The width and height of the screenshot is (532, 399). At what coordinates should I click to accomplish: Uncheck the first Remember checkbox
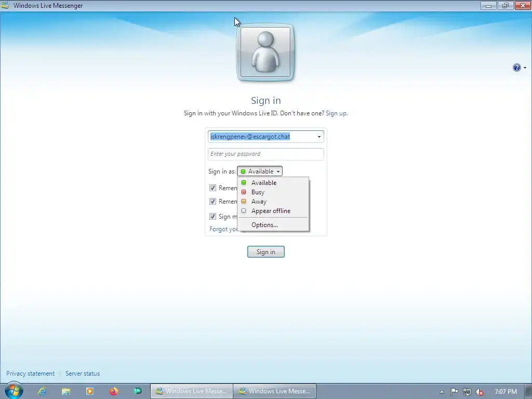pyautogui.click(x=212, y=188)
